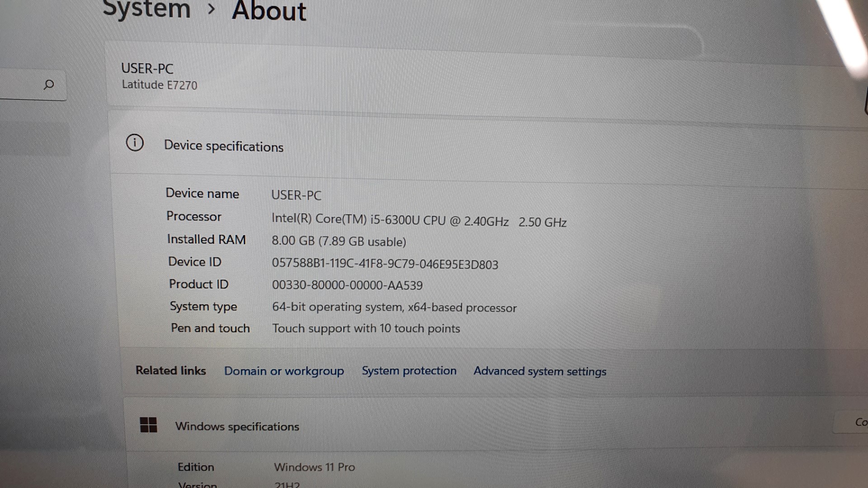Select the Product ID 00330-80000-00000-AA539
Image resolution: width=868 pixels, height=488 pixels.
point(347,285)
